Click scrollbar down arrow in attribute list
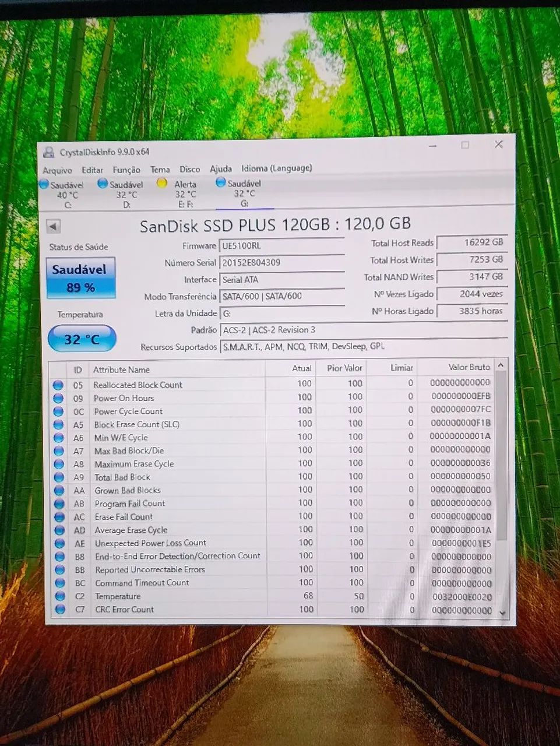Screen dimensions: 560x746 (x=502, y=613)
